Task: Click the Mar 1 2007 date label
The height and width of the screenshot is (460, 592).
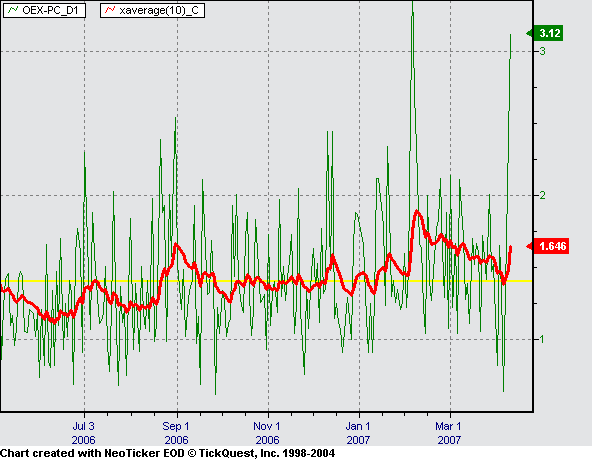Action: click(449, 433)
